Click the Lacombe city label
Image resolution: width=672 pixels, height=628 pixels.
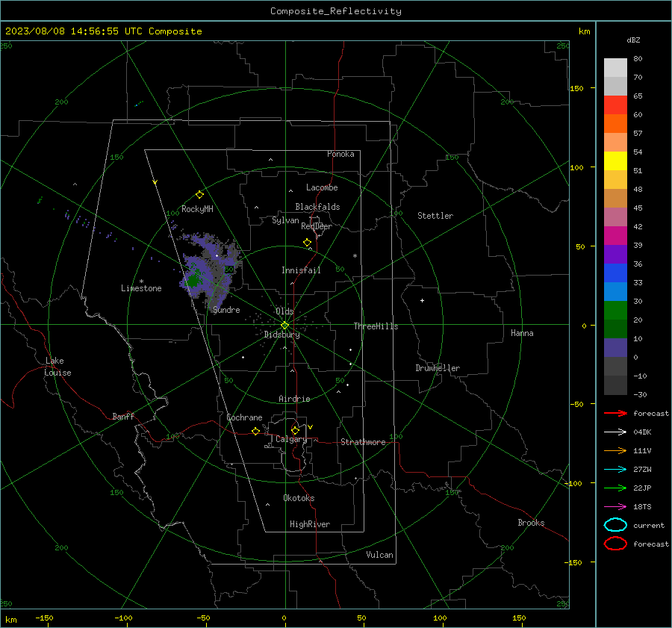(x=322, y=187)
